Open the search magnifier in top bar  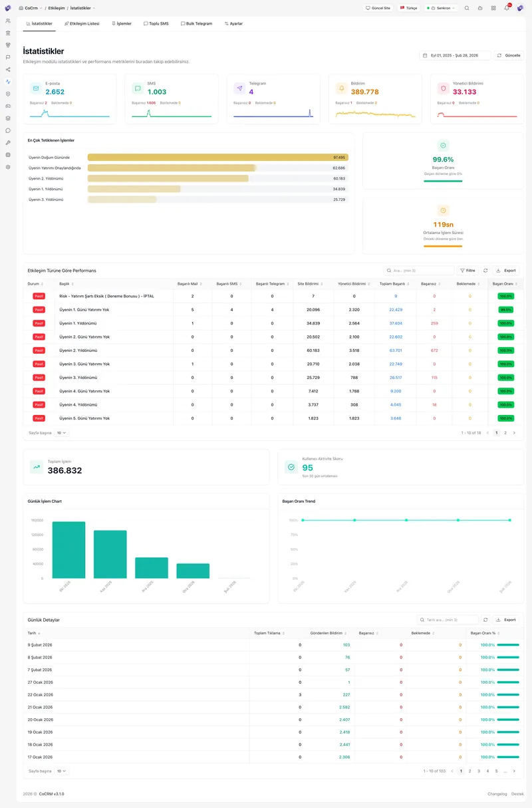[467, 8]
